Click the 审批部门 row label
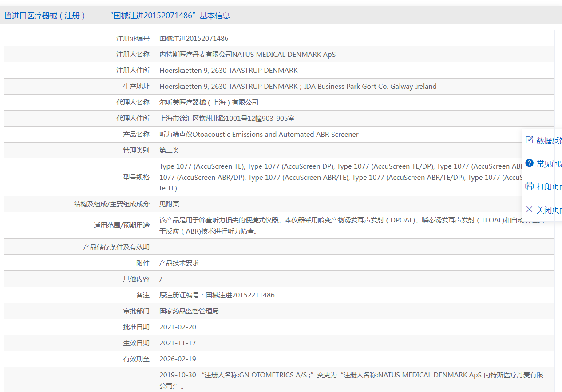Viewport: 562px width, 392px height. [136, 311]
